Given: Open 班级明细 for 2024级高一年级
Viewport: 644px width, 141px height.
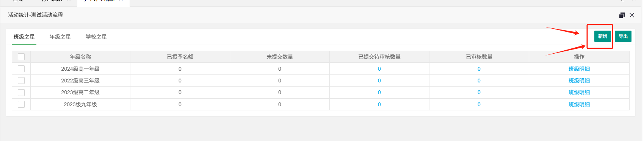Looking at the screenshot, I should [x=579, y=69].
